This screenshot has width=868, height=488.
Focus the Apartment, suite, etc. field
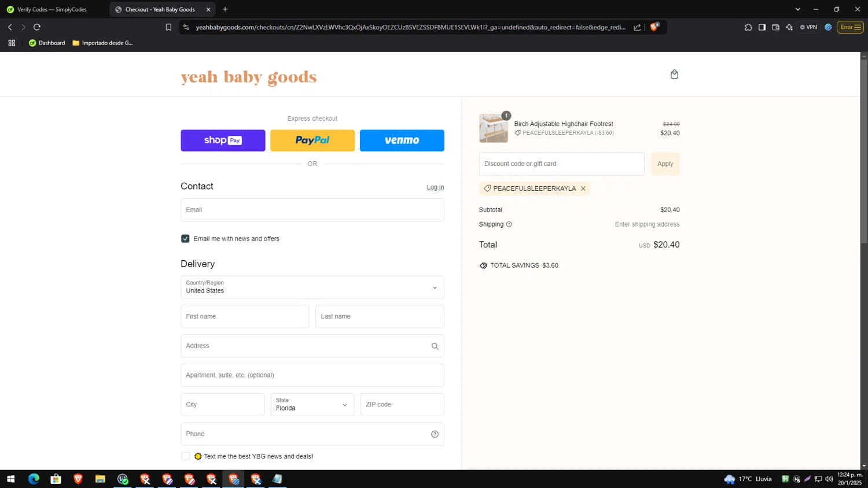312,375
